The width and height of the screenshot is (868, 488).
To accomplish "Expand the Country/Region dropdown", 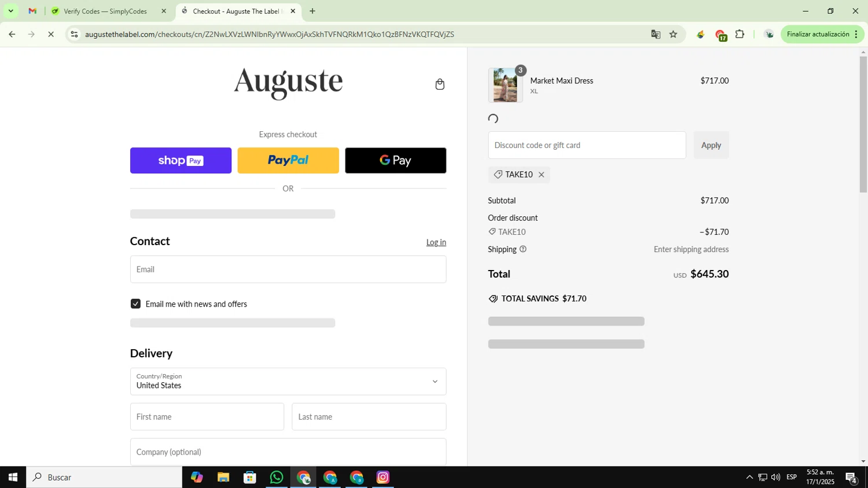I will click(x=288, y=382).
